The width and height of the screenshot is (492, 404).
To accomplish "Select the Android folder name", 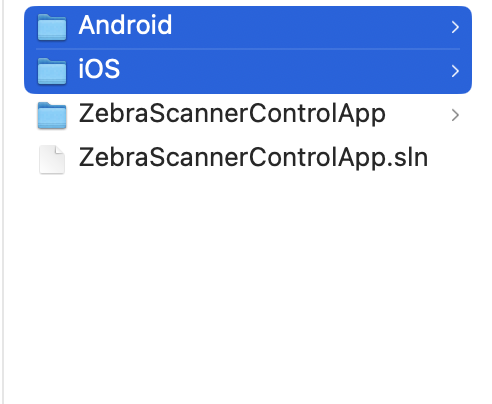I will click(x=125, y=25).
